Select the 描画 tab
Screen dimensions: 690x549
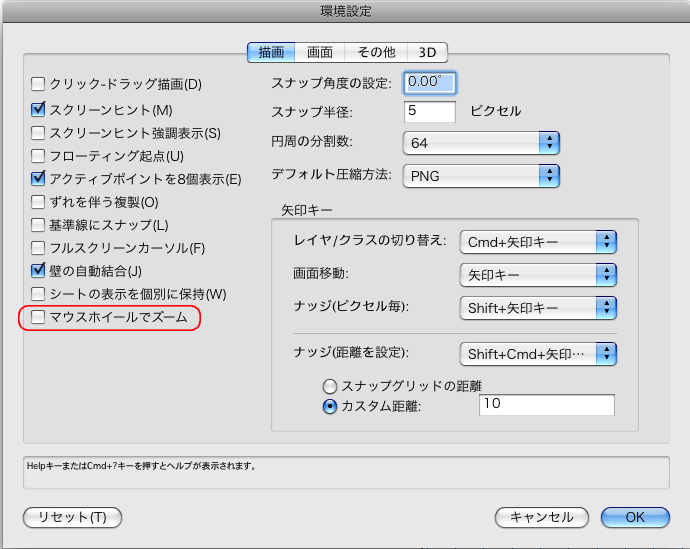pyautogui.click(x=271, y=52)
